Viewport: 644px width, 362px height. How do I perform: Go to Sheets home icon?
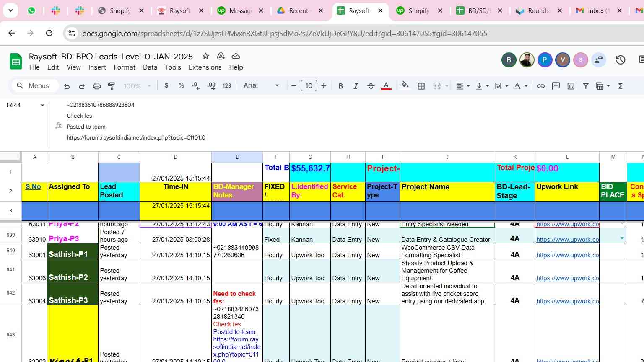(x=16, y=62)
